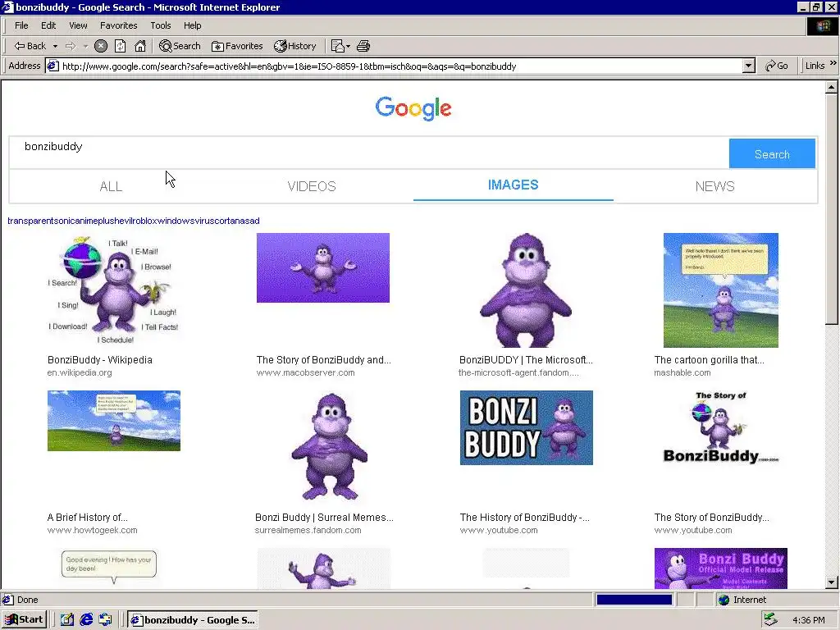Viewport: 840px width, 630px height.
Task: Print the page with the printer icon
Action: [363, 46]
